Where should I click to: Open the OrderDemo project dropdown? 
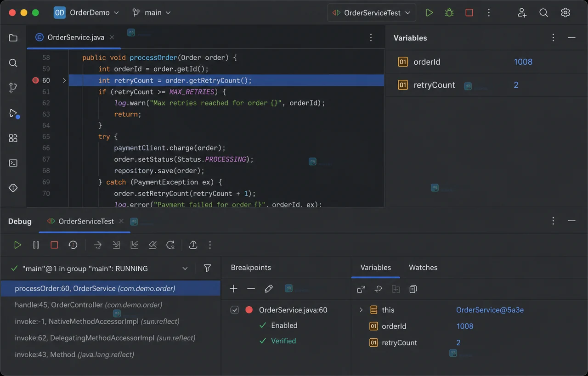[86, 13]
